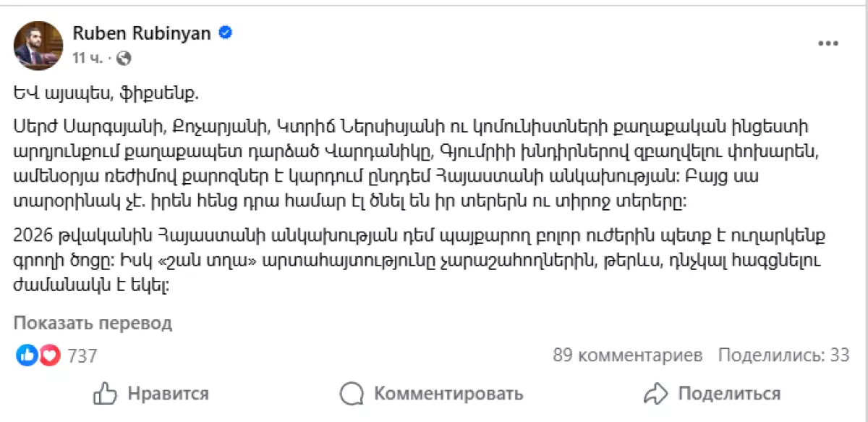Click the share arrow icon
Viewport: 868px width, 422px height.
click(655, 393)
